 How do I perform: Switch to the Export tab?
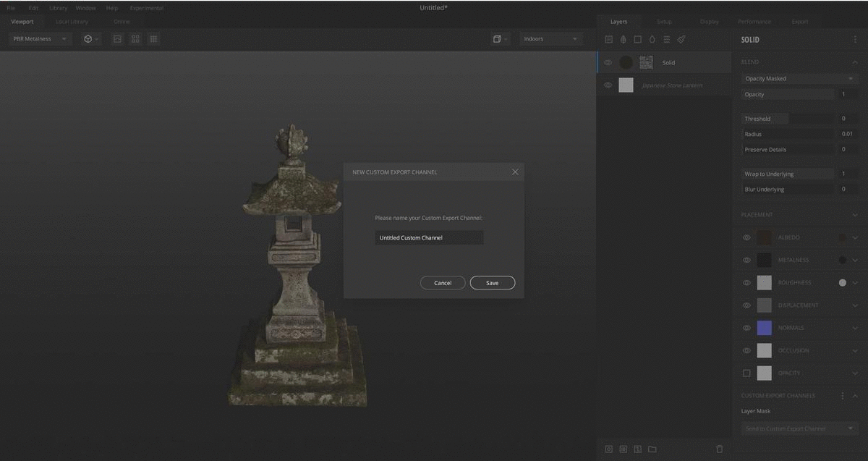tap(799, 22)
